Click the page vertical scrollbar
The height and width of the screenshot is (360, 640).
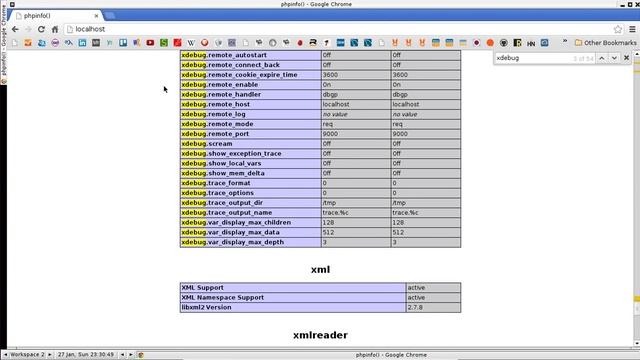(x=637, y=199)
